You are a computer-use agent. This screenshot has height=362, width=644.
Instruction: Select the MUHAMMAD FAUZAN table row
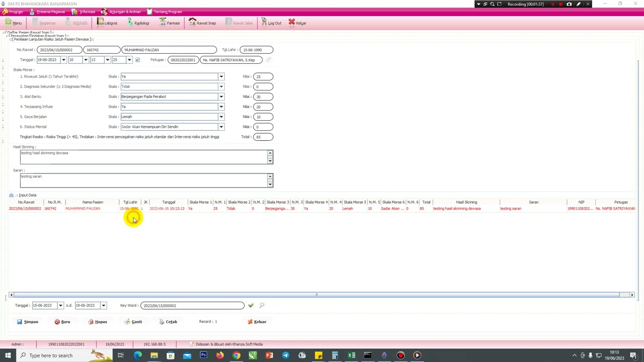[322, 209]
